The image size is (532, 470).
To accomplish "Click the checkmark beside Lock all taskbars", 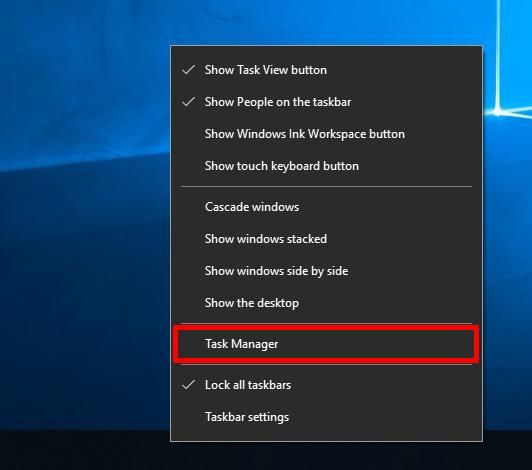I will [189, 384].
